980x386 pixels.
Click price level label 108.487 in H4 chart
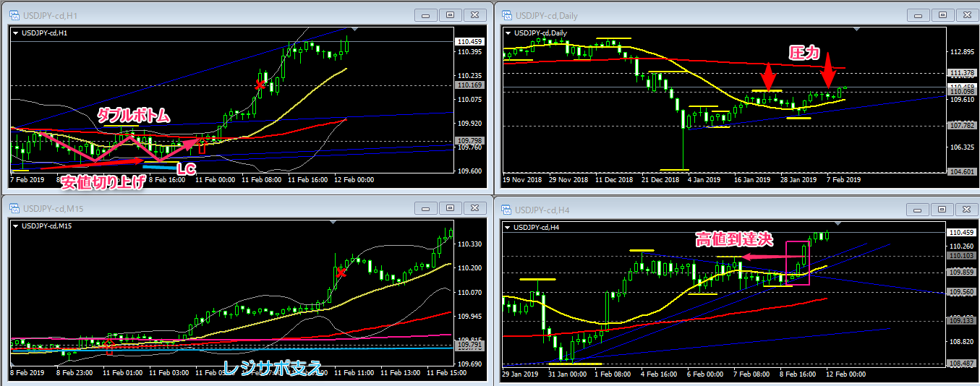[962, 364]
